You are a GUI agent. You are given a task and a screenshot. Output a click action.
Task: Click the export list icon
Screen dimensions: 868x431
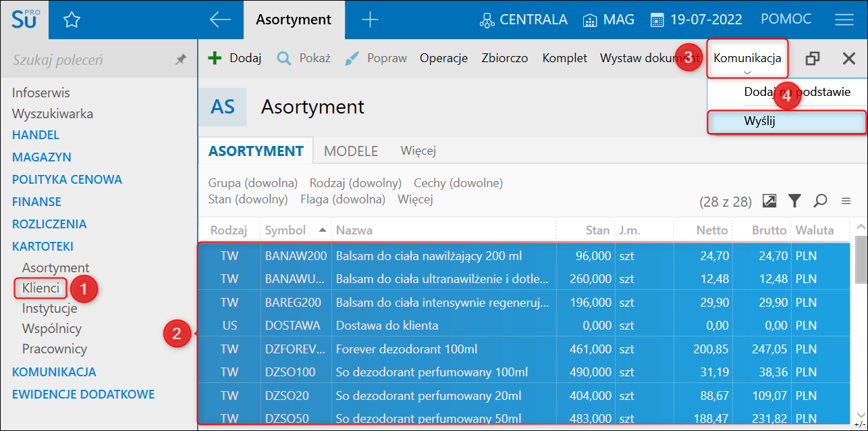[x=769, y=201]
